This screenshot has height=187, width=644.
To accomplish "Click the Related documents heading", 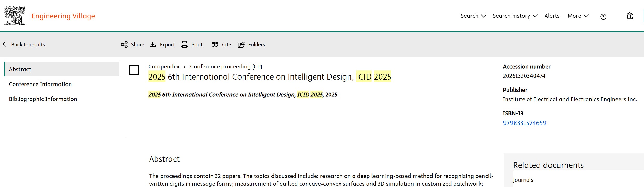I will [x=548, y=165].
